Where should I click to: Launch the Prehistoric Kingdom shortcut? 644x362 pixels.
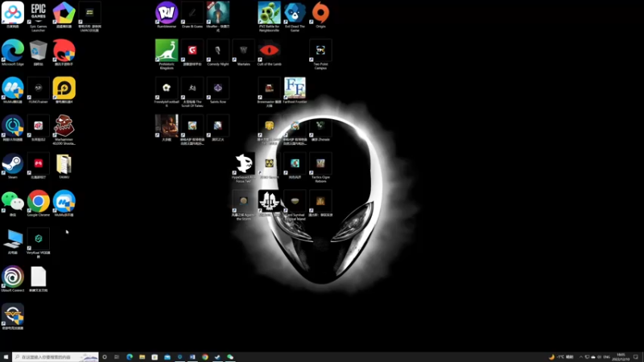(x=167, y=54)
